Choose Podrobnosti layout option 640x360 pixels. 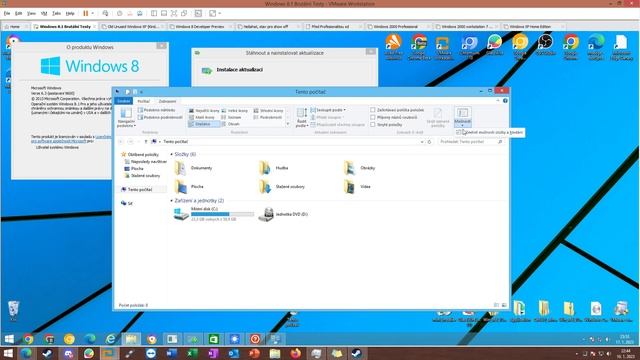pyautogui.click(x=268, y=117)
